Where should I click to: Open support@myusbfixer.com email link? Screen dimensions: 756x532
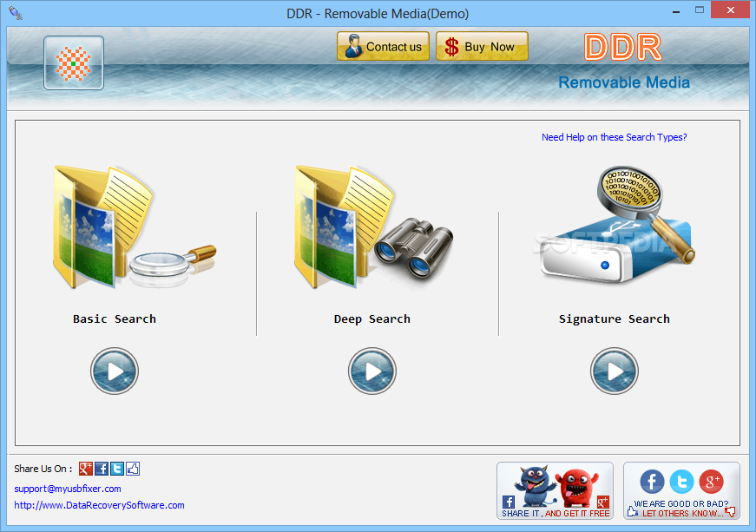(x=68, y=489)
